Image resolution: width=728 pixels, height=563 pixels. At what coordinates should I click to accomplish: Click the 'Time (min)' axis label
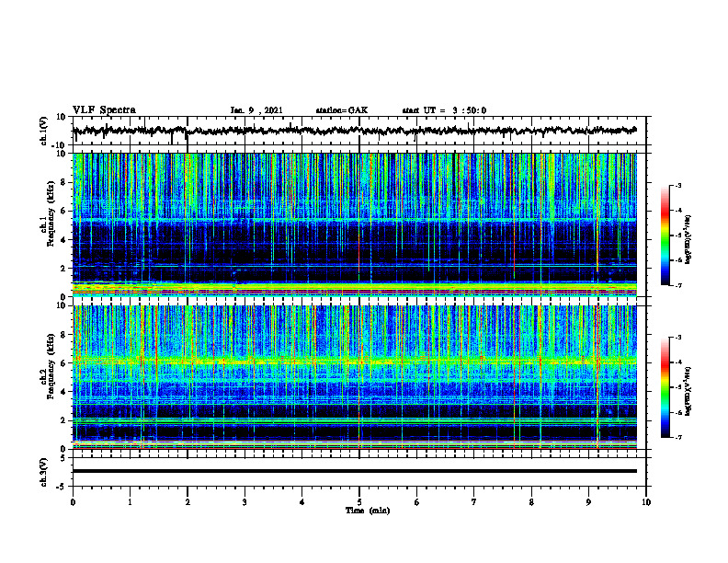pos(368,511)
